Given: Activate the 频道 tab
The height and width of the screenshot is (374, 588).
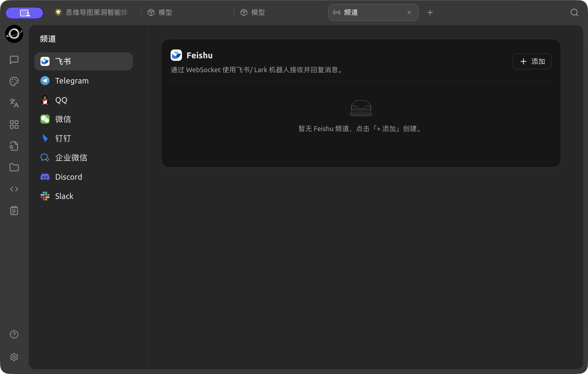Looking at the screenshot, I should (x=373, y=12).
